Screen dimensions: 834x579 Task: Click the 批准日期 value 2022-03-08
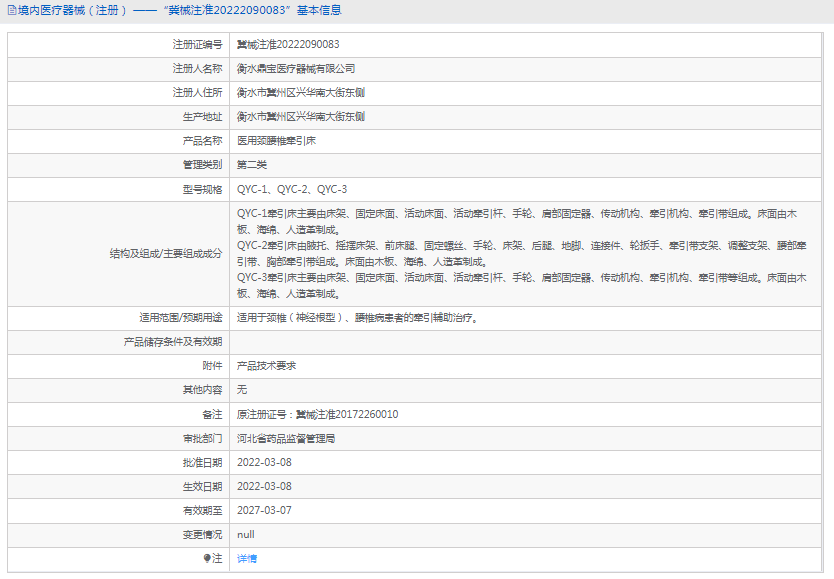click(264, 462)
